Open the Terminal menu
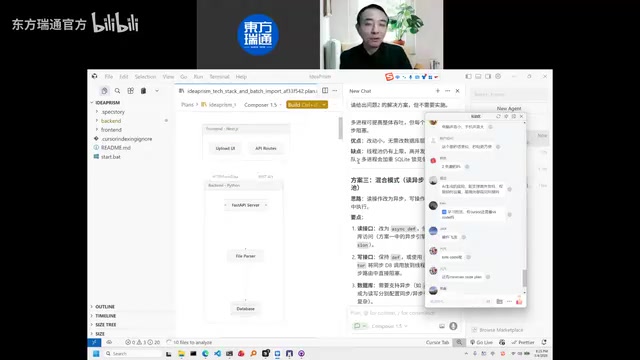This screenshot has height=360, width=640. (x=219, y=77)
